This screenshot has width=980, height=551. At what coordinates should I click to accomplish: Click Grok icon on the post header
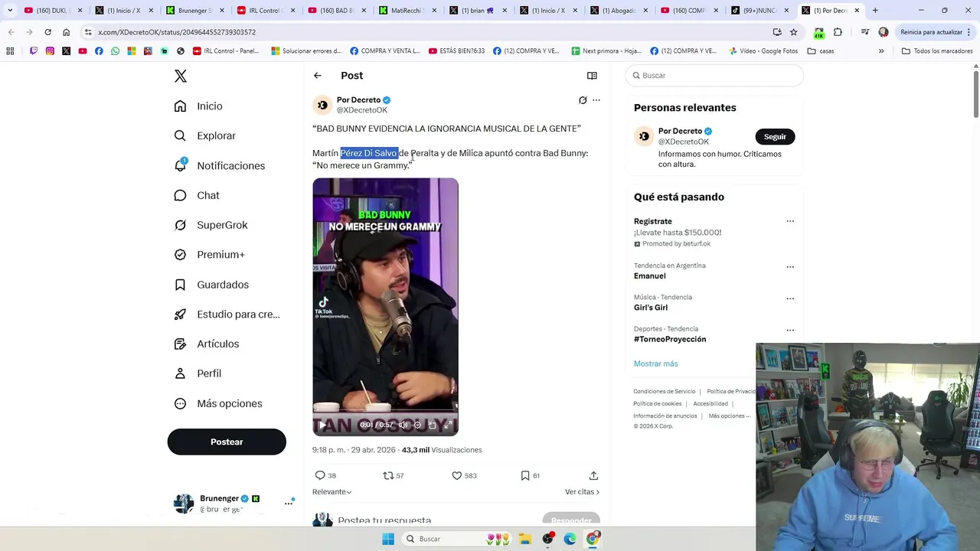583,100
